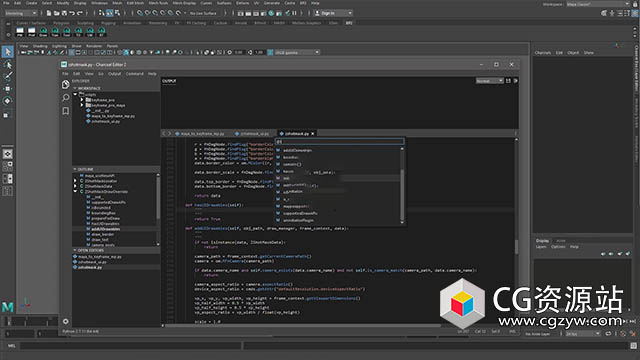Click the MEL command line input field
This screenshot has height=360, width=640.
pyautogui.click(x=131, y=346)
